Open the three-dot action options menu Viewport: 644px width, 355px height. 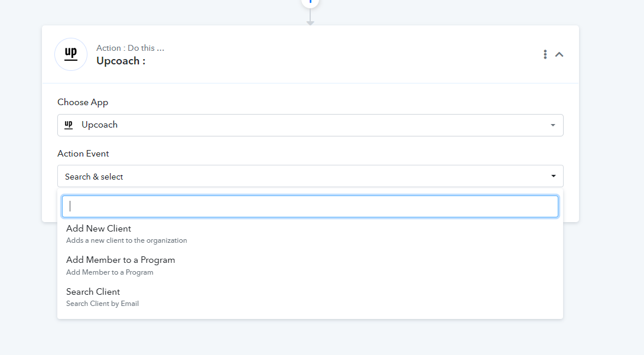tap(545, 54)
